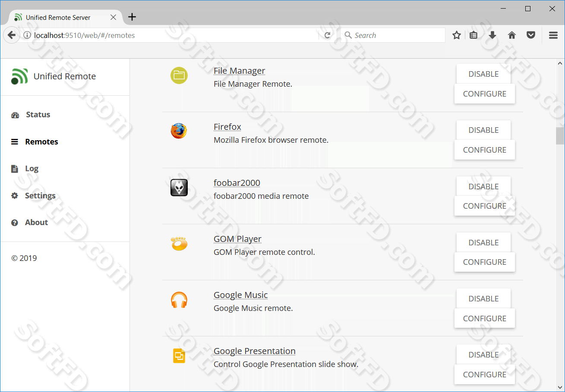Click the browser Search field
Viewport: 565px width, 392px height.
(x=393, y=35)
